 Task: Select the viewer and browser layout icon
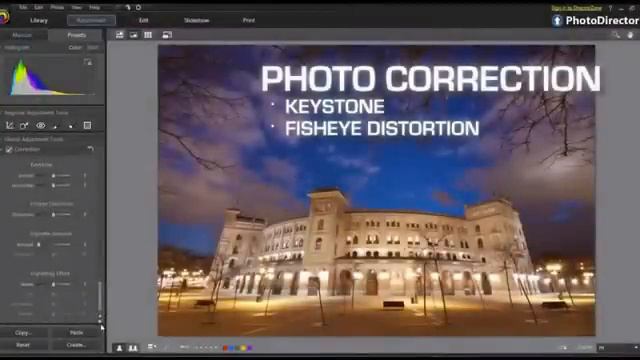[x=120, y=35]
